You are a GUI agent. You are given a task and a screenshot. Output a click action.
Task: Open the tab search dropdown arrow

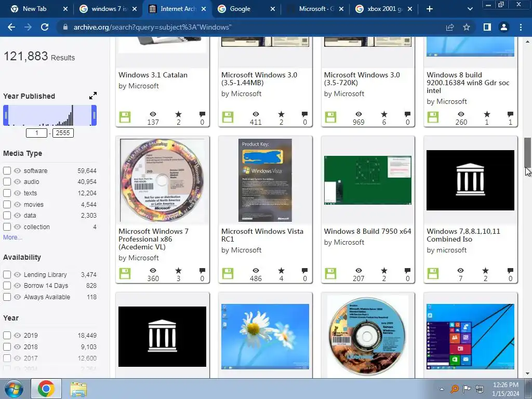tap(470, 9)
